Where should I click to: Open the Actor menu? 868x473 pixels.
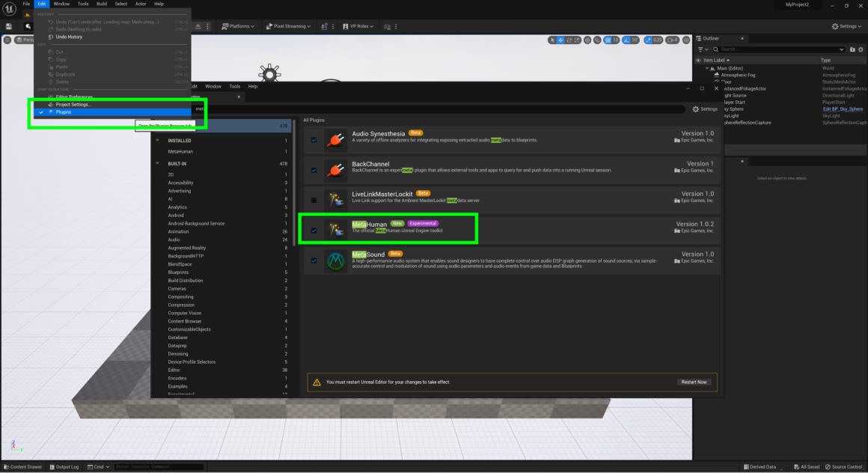click(x=141, y=4)
